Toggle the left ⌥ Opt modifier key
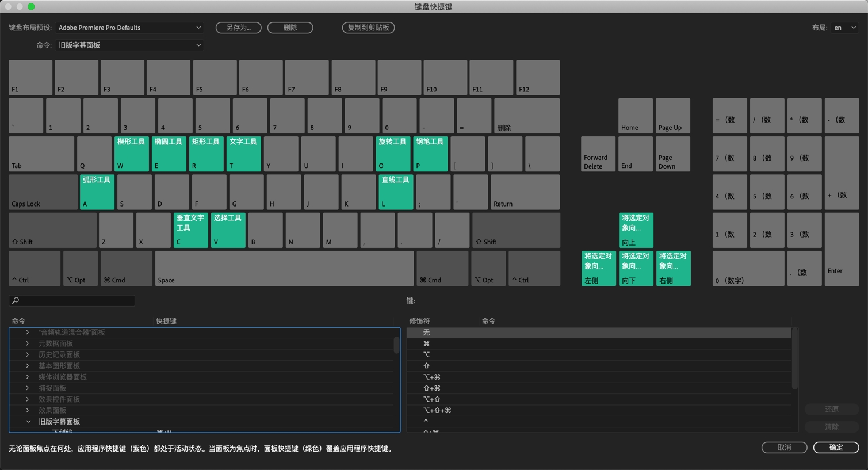 point(81,268)
